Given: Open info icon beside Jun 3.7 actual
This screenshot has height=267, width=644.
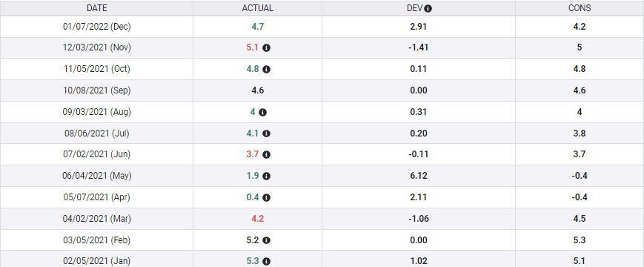Looking at the screenshot, I should [x=266, y=155].
